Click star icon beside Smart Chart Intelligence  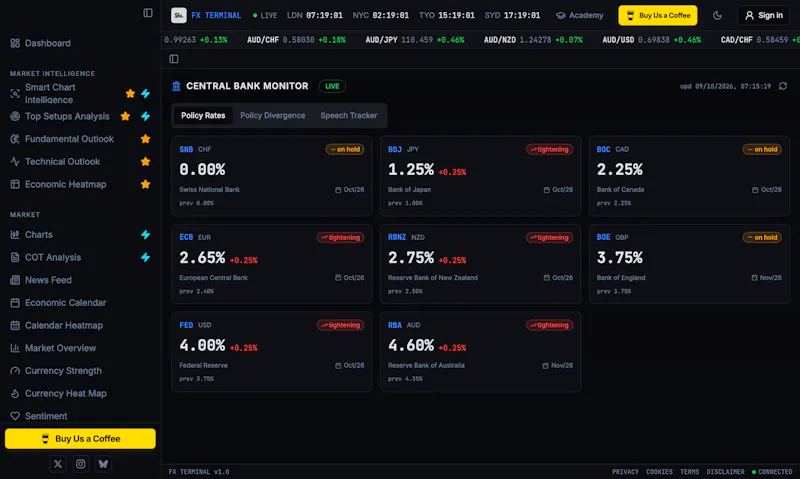130,93
